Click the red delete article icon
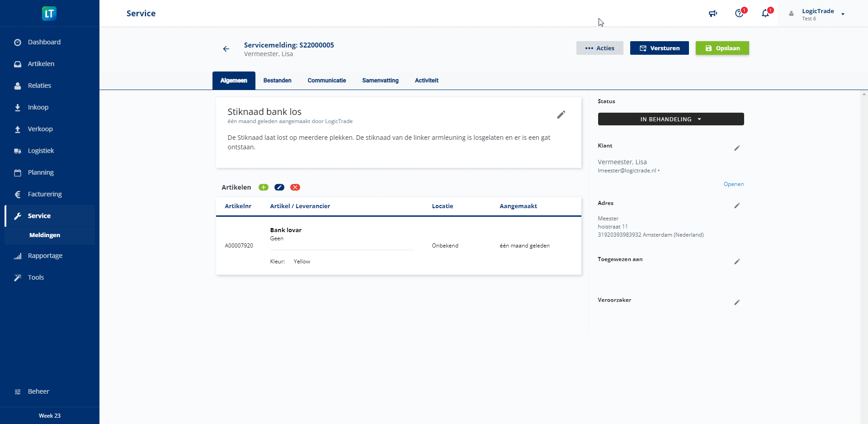 295,187
